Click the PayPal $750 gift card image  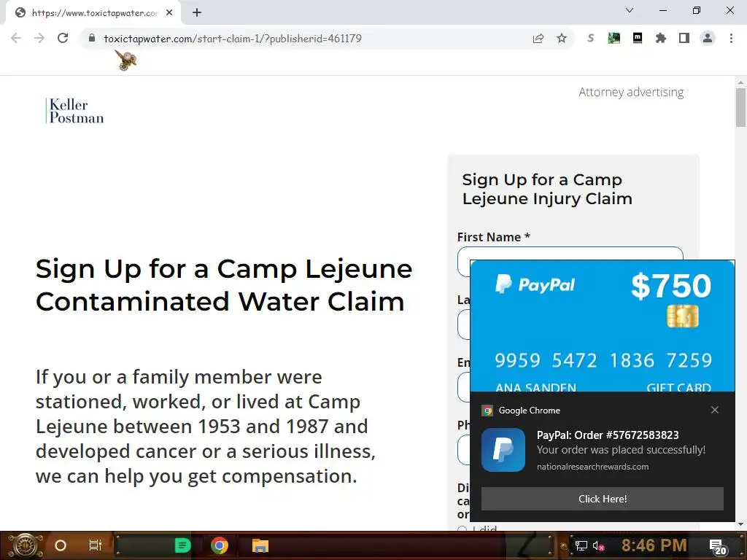[602, 326]
